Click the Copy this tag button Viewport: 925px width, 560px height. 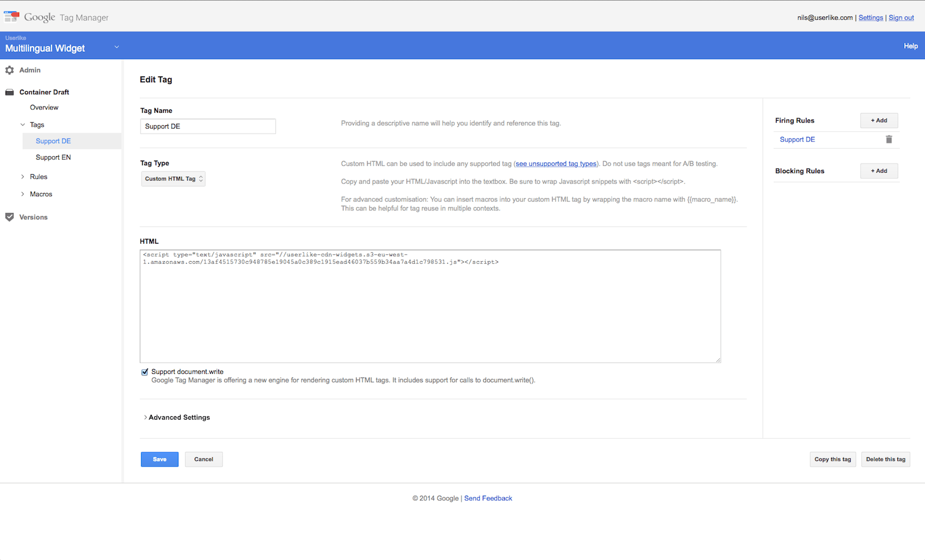(832, 459)
